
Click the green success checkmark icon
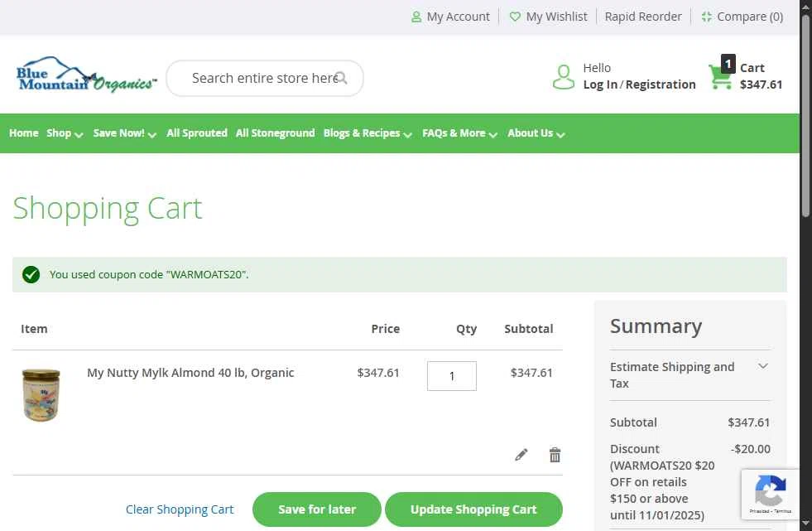[31, 274]
